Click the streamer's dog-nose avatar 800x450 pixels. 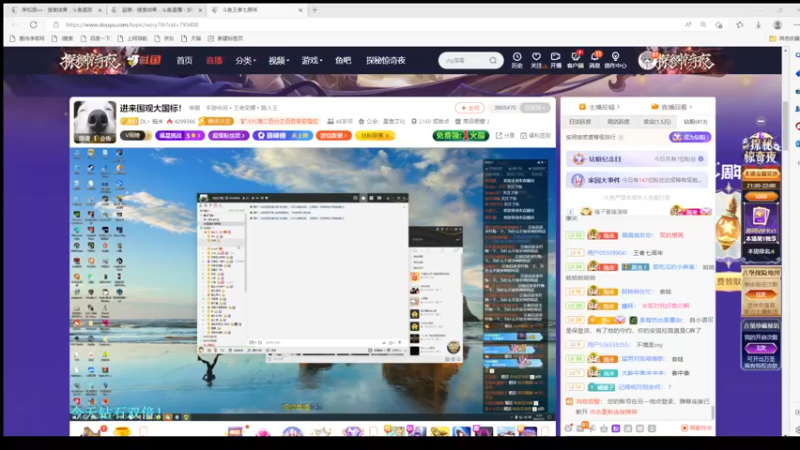[x=95, y=121]
